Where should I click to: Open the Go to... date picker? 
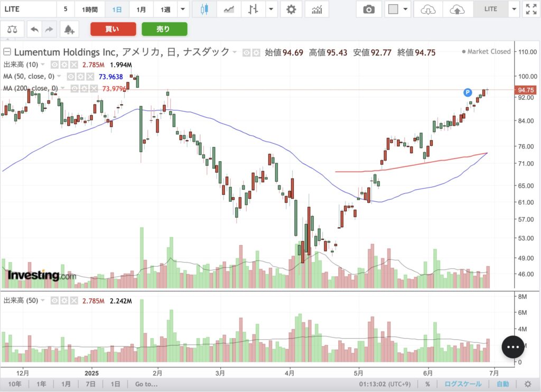[146, 384]
